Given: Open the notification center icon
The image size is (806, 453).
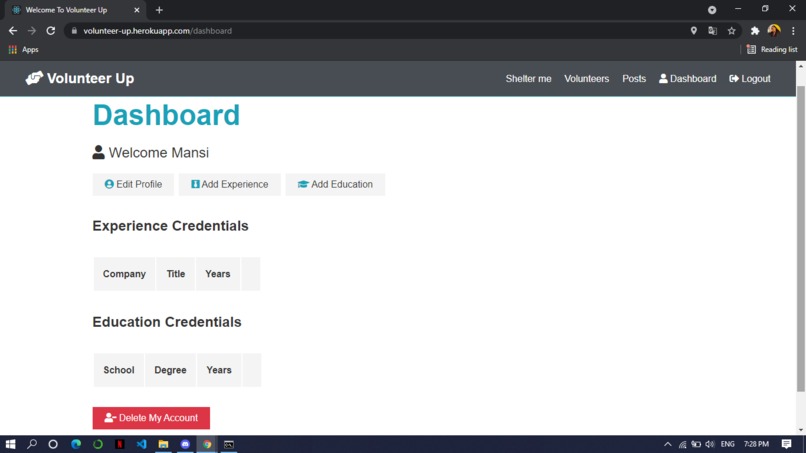Looking at the screenshot, I should (x=786, y=444).
